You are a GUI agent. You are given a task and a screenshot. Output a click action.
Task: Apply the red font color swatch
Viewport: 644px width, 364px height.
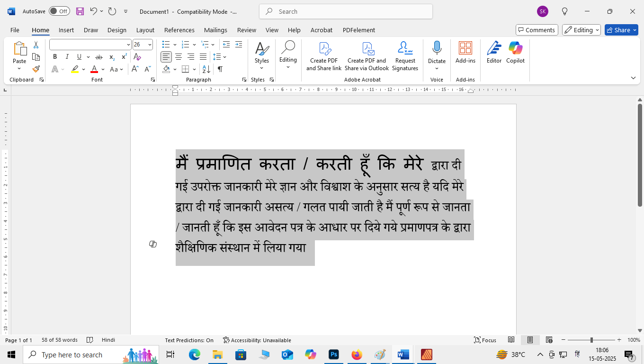tap(94, 69)
